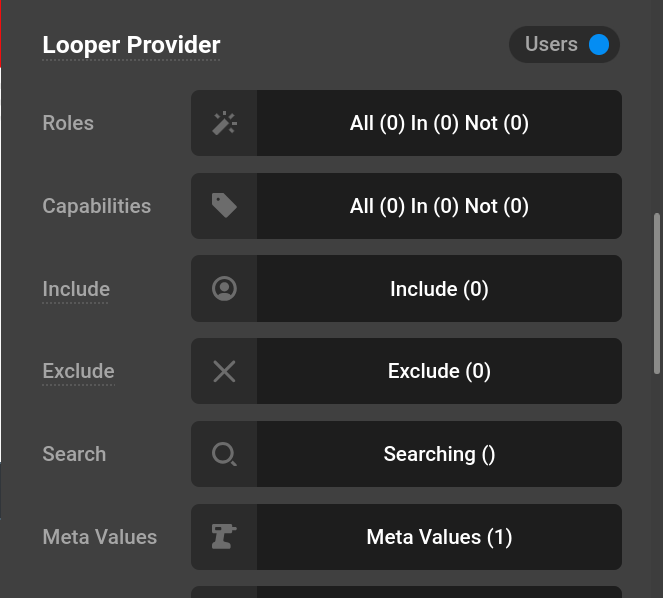Click the magic wand icon beside Roles
This screenshot has width=663, height=598.
coord(224,123)
